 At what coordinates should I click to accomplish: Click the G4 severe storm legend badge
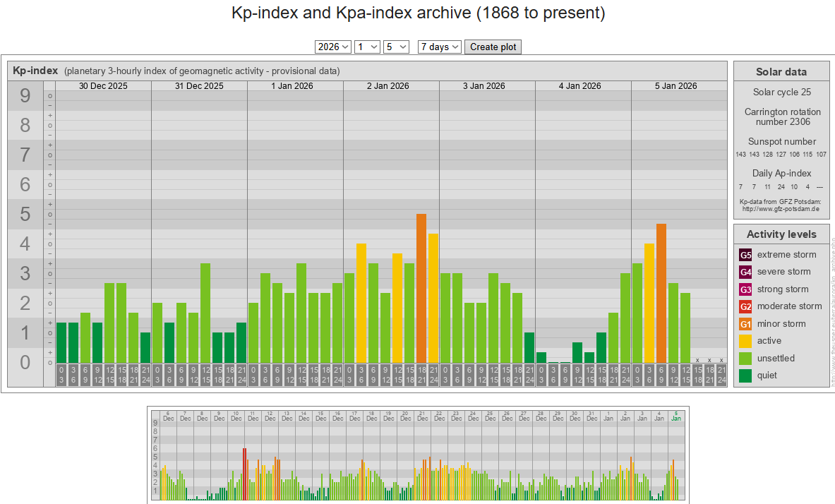coord(745,272)
